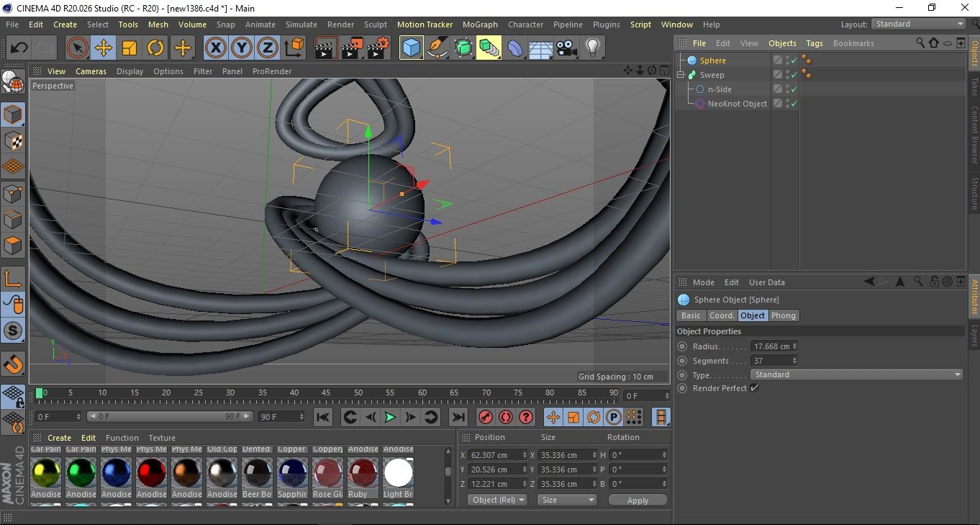Select the Live Selection tool

[77, 48]
